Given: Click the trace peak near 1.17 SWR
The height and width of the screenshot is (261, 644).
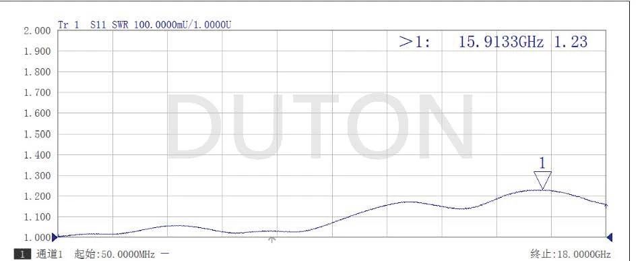Looking at the screenshot, I should pyautogui.click(x=409, y=202).
